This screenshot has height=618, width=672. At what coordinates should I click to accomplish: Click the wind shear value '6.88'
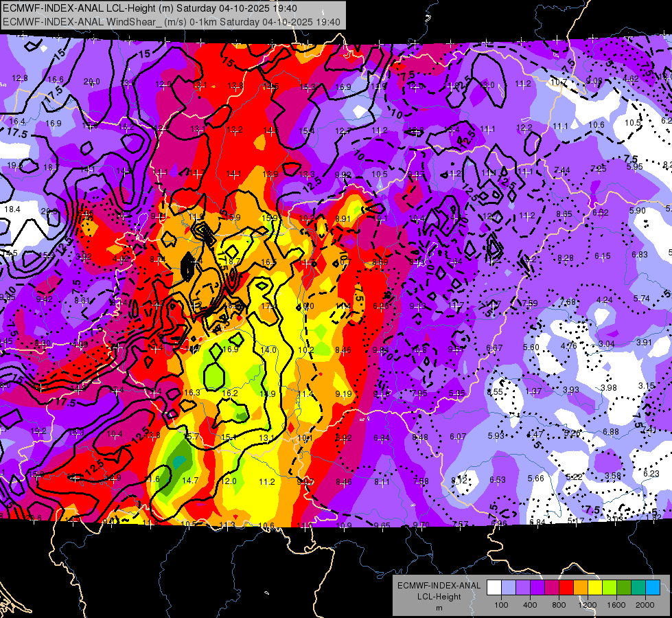pyautogui.click(x=611, y=431)
